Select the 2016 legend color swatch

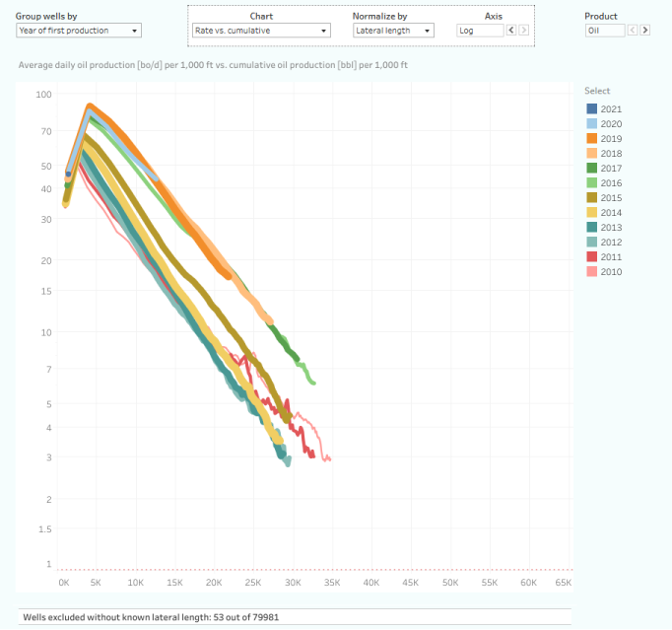pyautogui.click(x=591, y=182)
